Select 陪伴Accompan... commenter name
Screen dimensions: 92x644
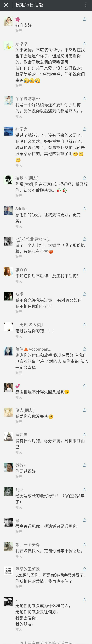click(x=33, y=349)
